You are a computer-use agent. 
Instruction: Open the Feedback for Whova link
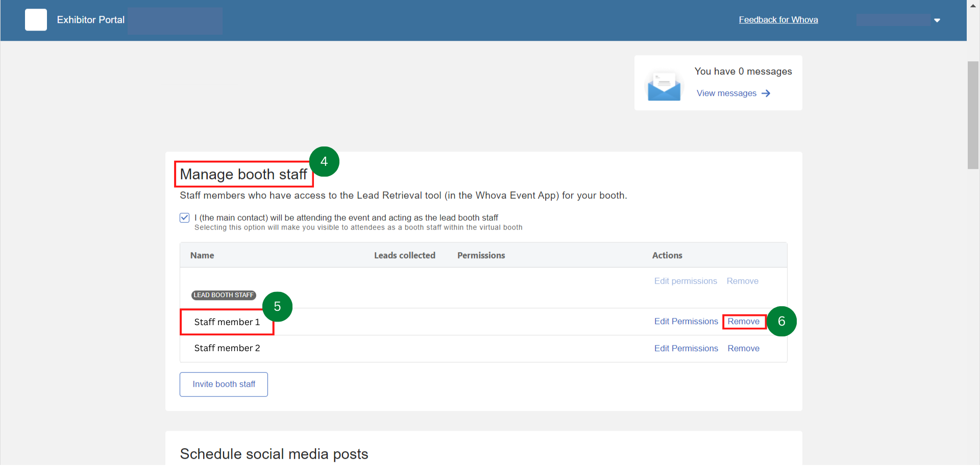778,19
